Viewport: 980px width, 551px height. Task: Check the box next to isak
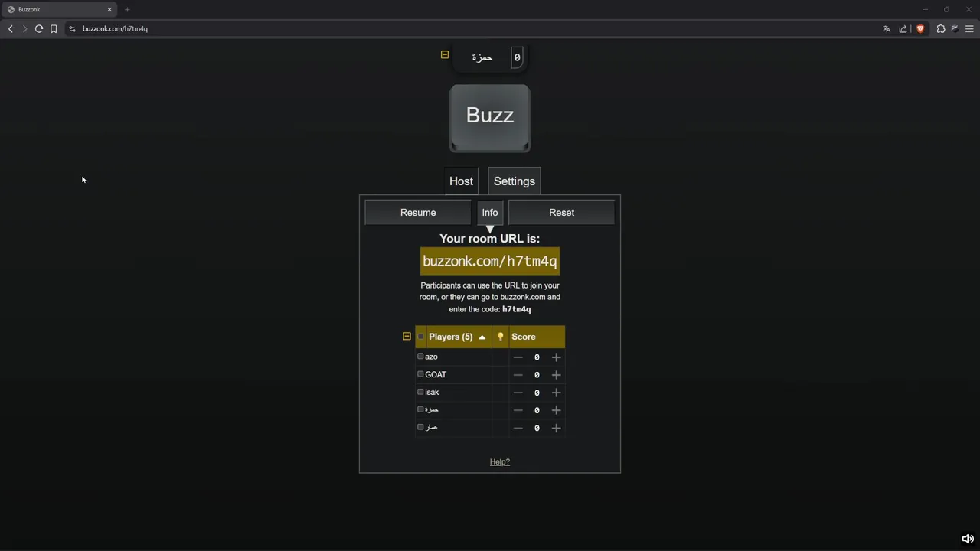(420, 392)
